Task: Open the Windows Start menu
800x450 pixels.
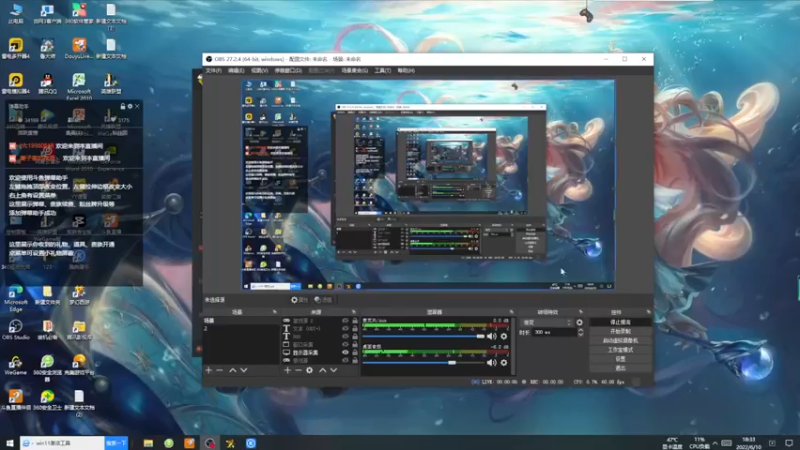Action: pos(10,443)
